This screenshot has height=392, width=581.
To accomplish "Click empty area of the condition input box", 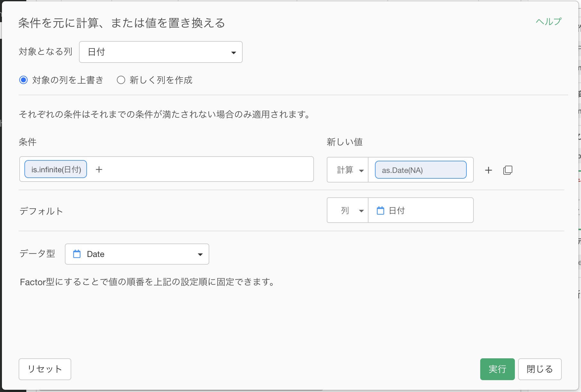I will click(209, 169).
